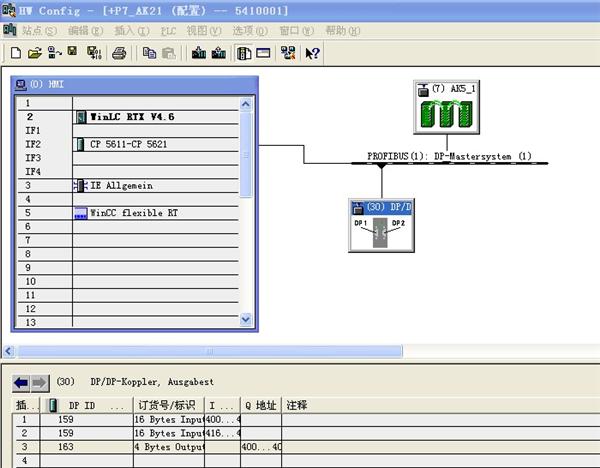The image size is (600, 468).
Task: Click the back arrow navigation button
Action: point(21,382)
